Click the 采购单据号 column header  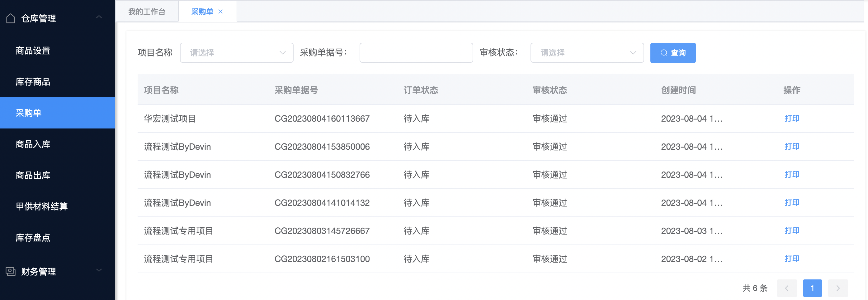296,90
